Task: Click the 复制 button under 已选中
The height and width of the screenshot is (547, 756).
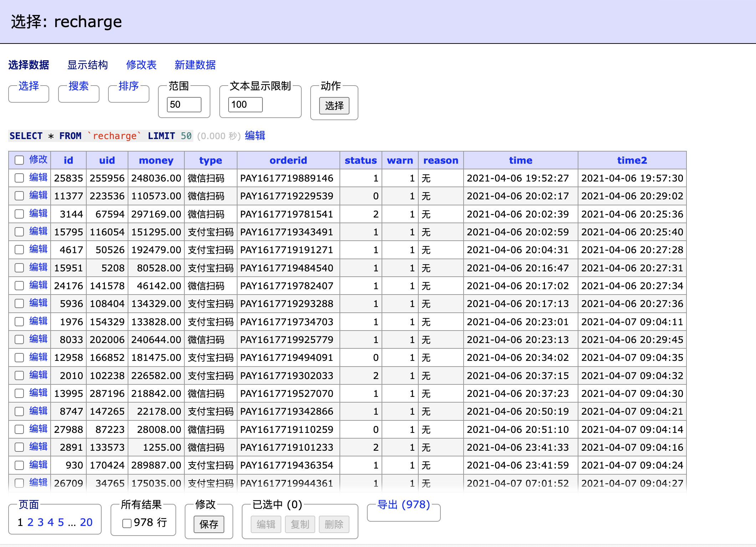Action: click(300, 525)
